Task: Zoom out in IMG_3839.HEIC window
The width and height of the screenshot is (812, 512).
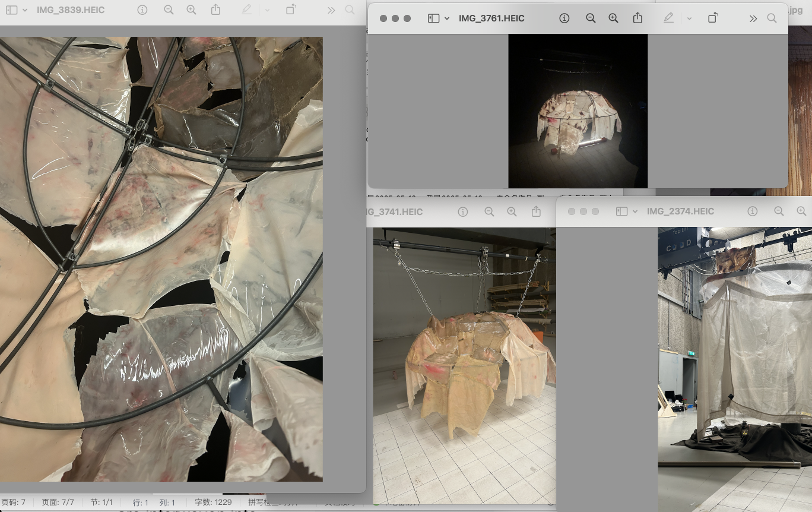Action: click(169, 10)
